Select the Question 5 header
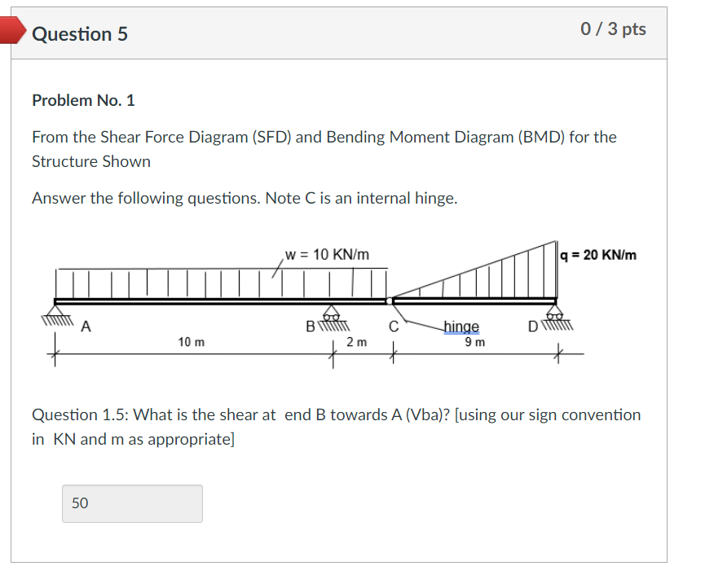Image resolution: width=714 pixels, height=588 pixels. click(81, 34)
